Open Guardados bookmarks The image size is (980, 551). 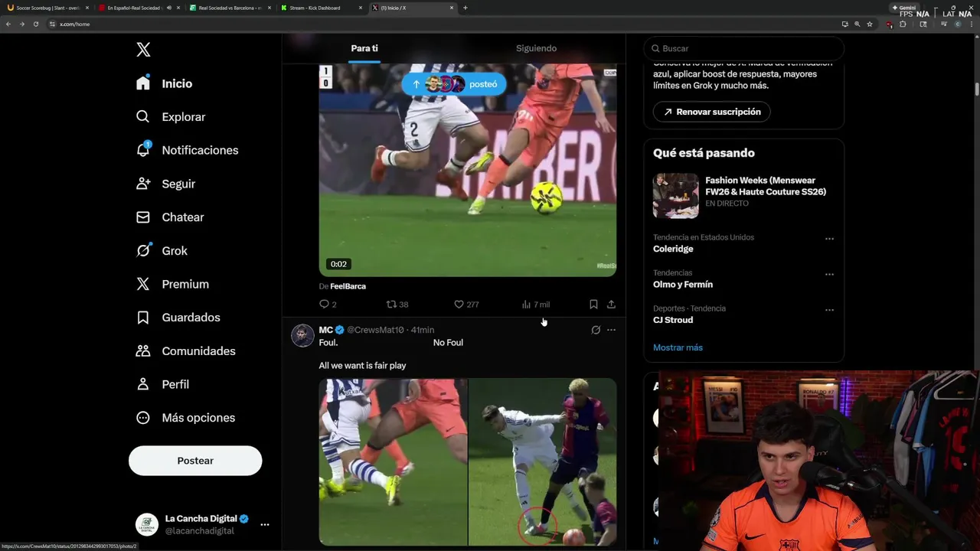(x=178, y=318)
